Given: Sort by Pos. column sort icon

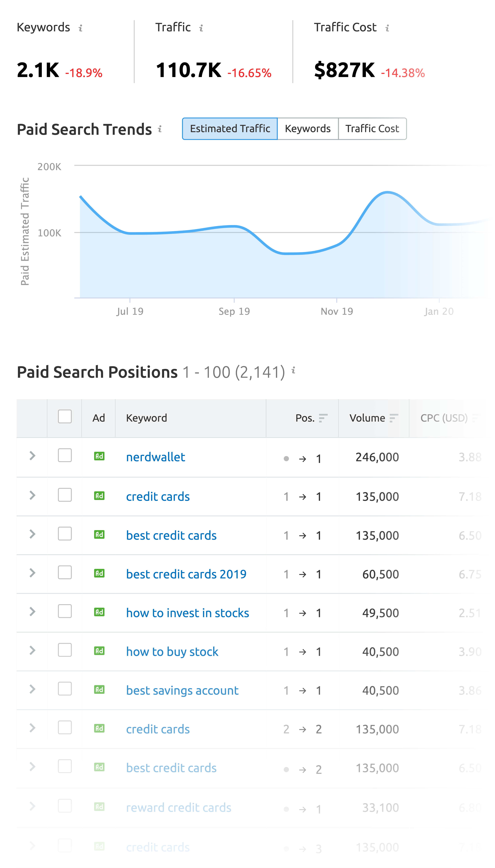Looking at the screenshot, I should click(x=323, y=418).
